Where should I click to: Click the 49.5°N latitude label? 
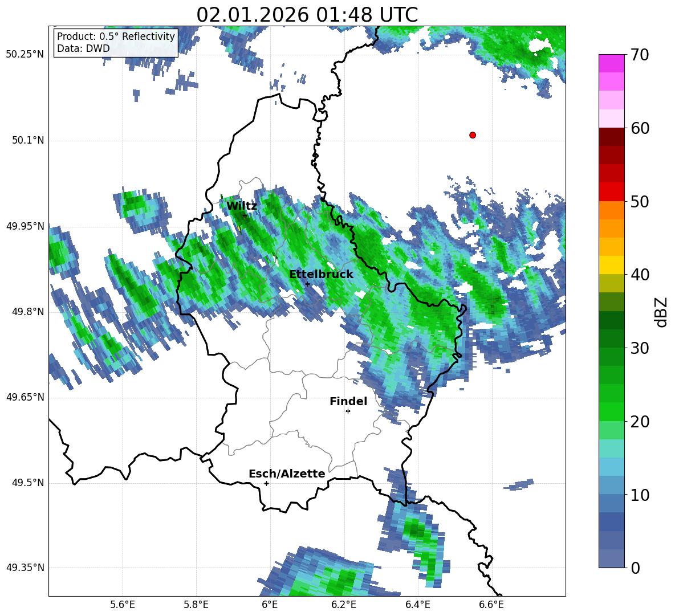(x=28, y=483)
